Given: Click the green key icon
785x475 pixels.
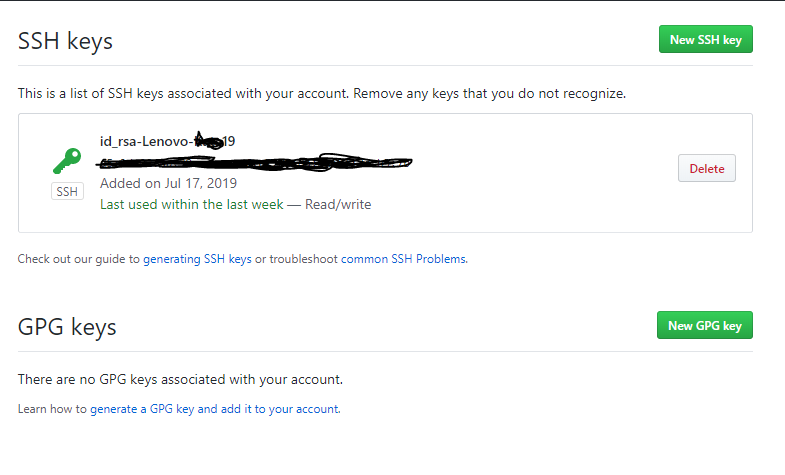Looking at the screenshot, I should pos(67,161).
